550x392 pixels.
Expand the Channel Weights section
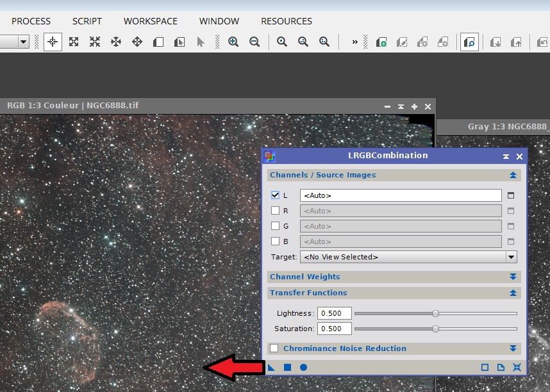pyautogui.click(x=513, y=277)
